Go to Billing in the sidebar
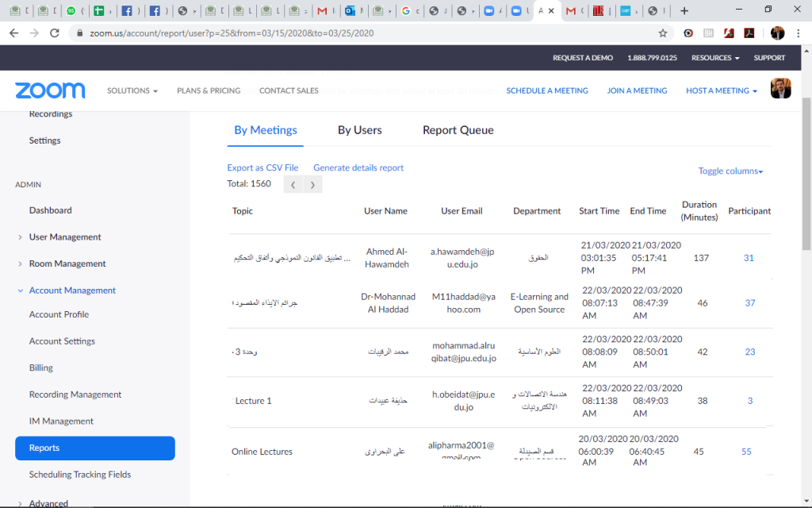The height and width of the screenshot is (508, 812). pyautogui.click(x=41, y=368)
